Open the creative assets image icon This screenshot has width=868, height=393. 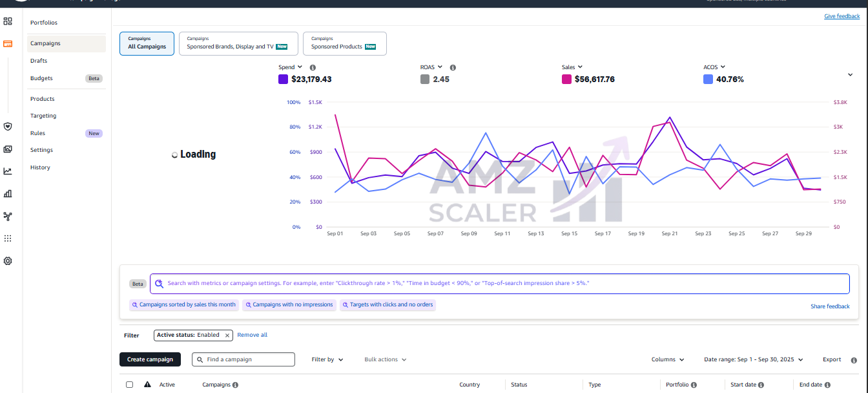pyautogui.click(x=8, y=149)
